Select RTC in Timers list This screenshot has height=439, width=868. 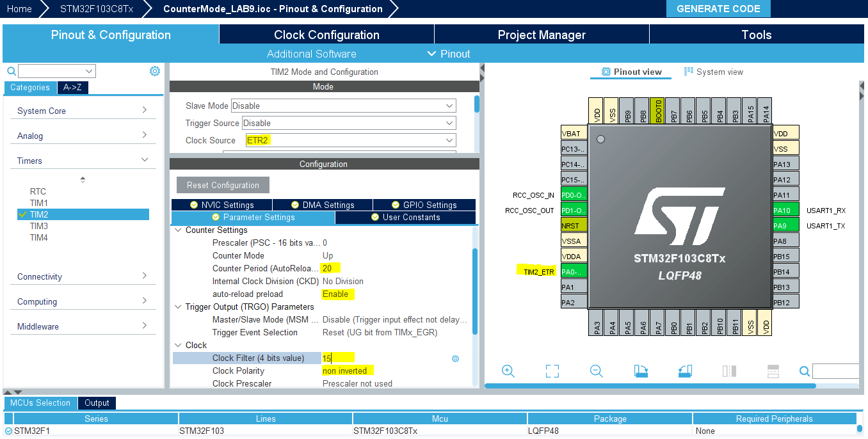(x=38, y=191)
